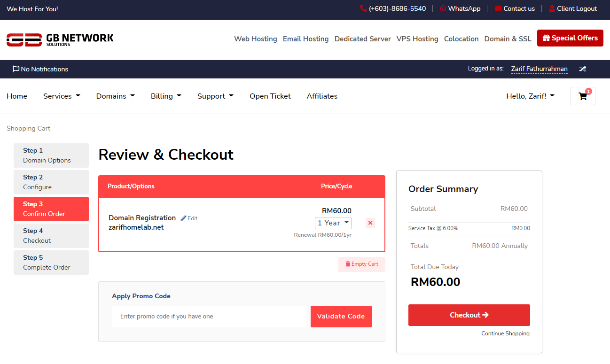Open the shopping cart icon
The image size is (610, 364).
[582, 96]
